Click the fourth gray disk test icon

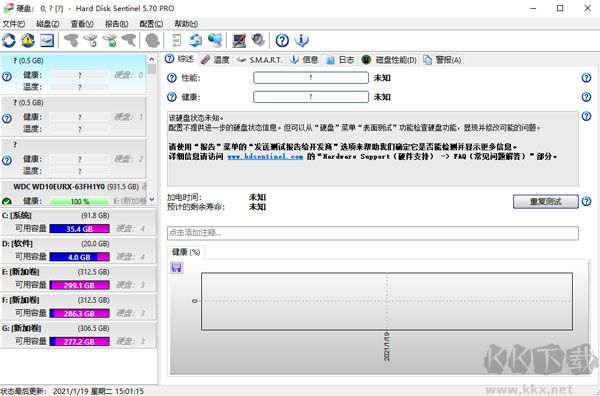(129, 40)
